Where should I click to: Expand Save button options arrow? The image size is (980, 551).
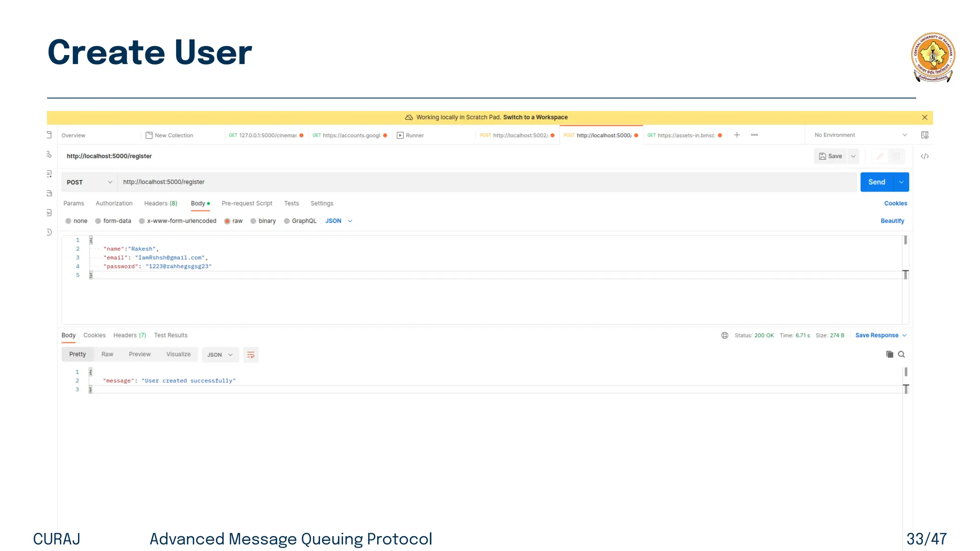(853, 156)
